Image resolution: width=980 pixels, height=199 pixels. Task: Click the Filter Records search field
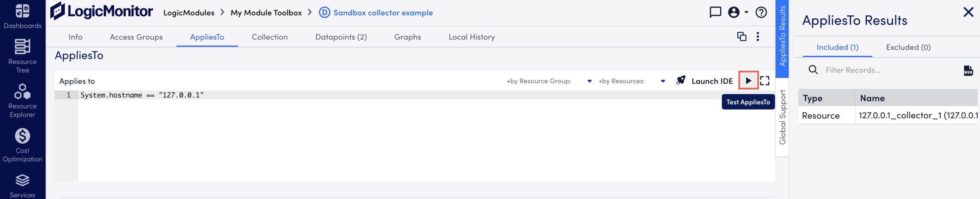click(x=888, y=70)
